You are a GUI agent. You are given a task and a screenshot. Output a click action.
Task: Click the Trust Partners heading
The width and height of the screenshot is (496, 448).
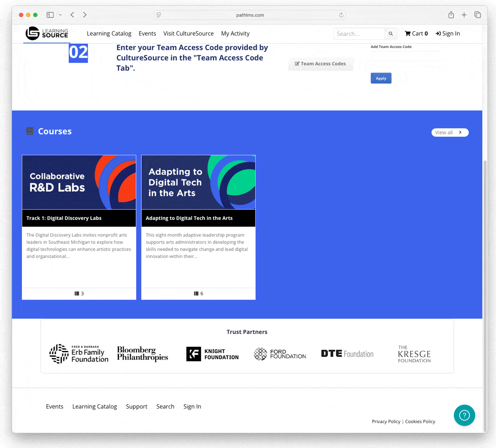pyautogui.click(x=247, y=332)
